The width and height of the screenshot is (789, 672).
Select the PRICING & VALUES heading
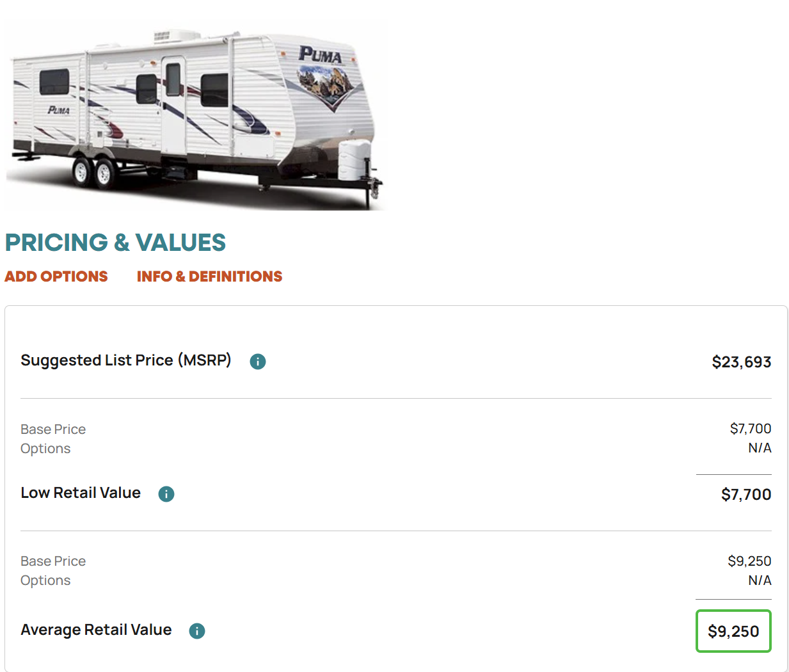pyautogui.click(x=115, y=243)
